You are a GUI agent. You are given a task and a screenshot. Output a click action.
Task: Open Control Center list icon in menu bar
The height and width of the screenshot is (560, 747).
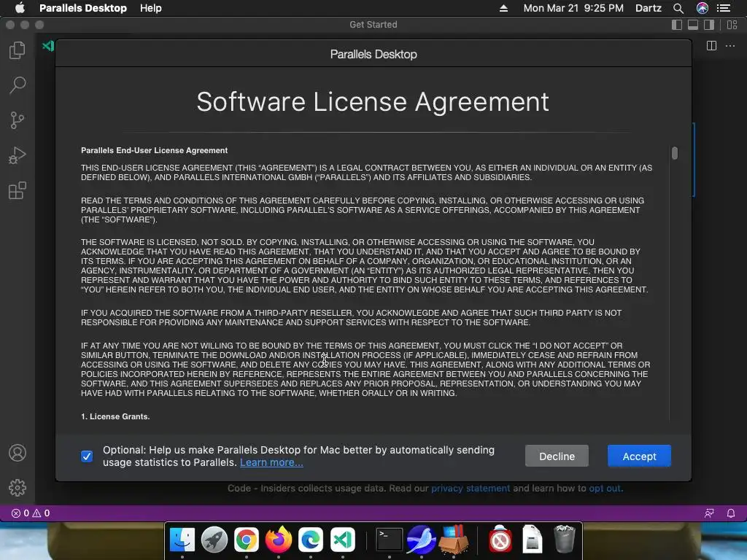coord(724,8)
